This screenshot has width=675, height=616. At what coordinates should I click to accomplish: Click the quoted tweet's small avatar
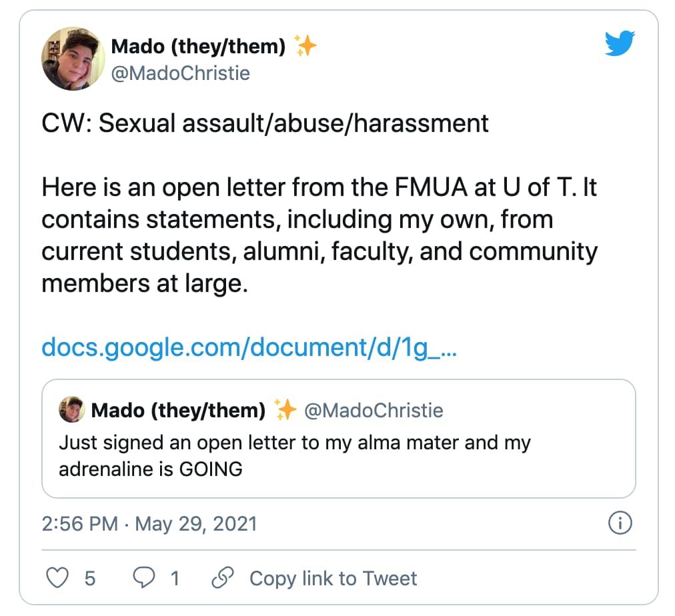pos(71,411)
